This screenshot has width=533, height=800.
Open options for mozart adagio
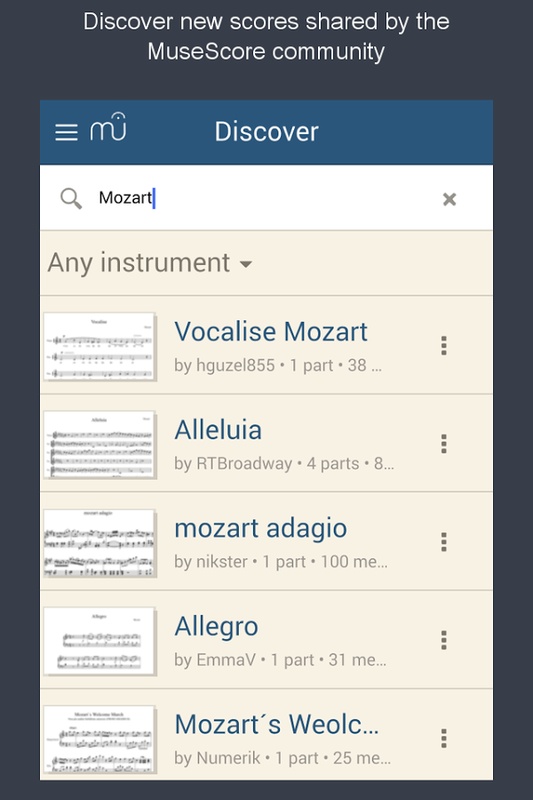pos(444,542)
